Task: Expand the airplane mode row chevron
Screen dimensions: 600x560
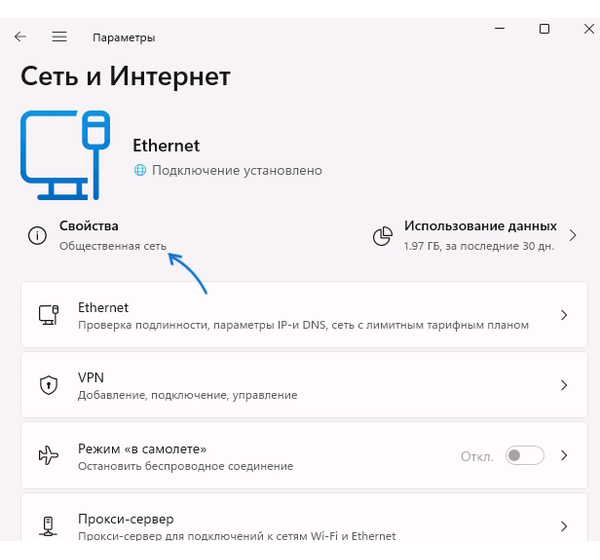Action: click(x=564, y=455)
